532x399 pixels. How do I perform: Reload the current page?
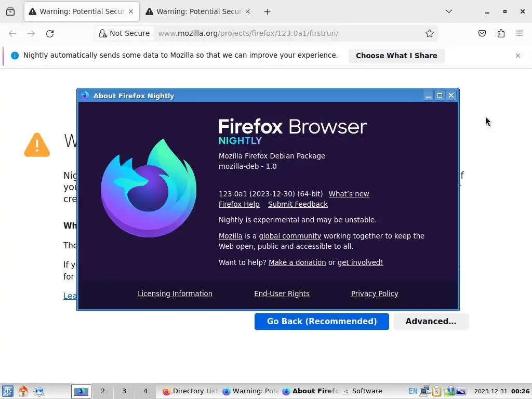(x=50, y=33)
